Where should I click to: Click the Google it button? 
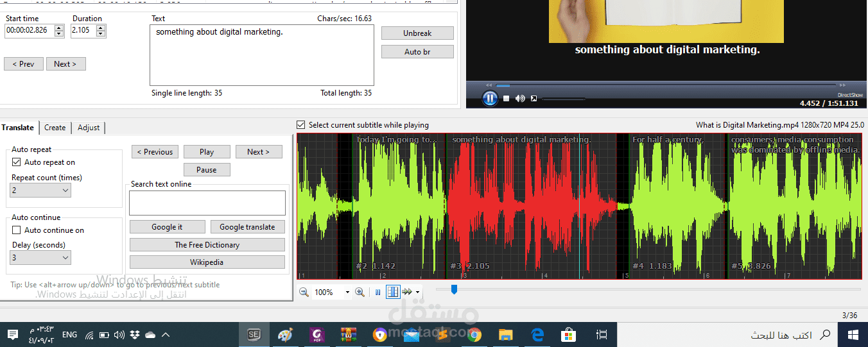(167, 227)
